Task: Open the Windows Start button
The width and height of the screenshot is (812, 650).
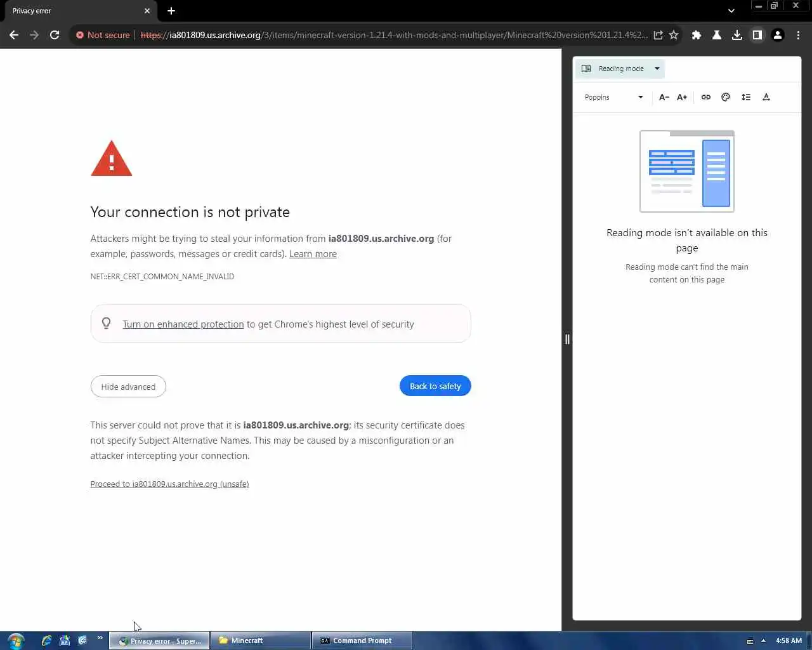Action: tap(16, 640)
